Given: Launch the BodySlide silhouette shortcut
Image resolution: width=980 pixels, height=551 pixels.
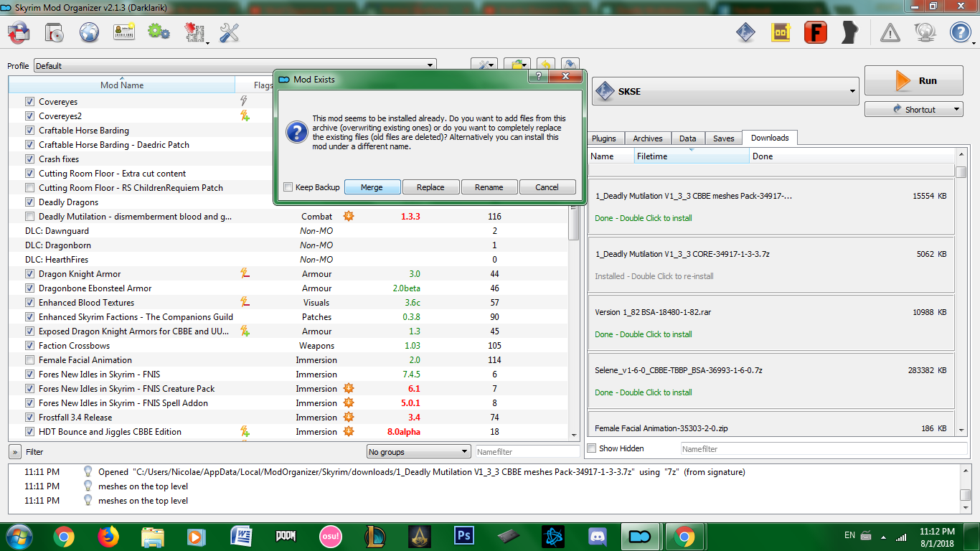Looking at the screenshot, I should (850, 32).
